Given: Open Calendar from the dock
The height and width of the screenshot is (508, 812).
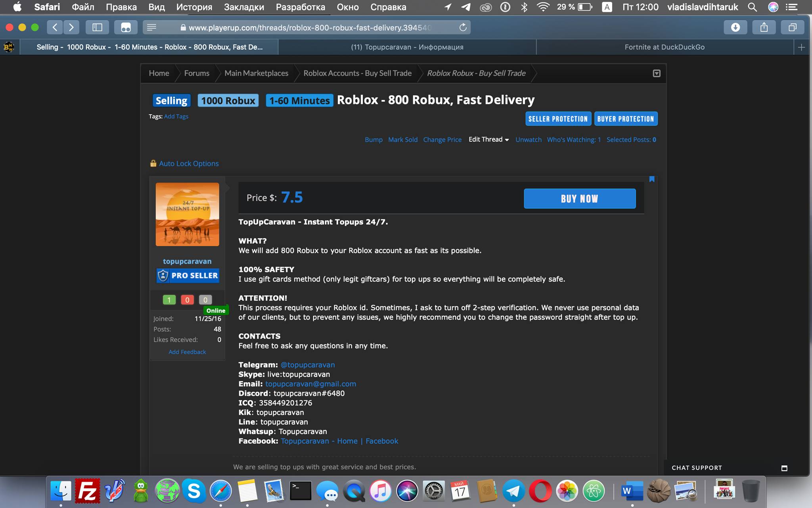Looking at the screenshot, I should (460, 491).
